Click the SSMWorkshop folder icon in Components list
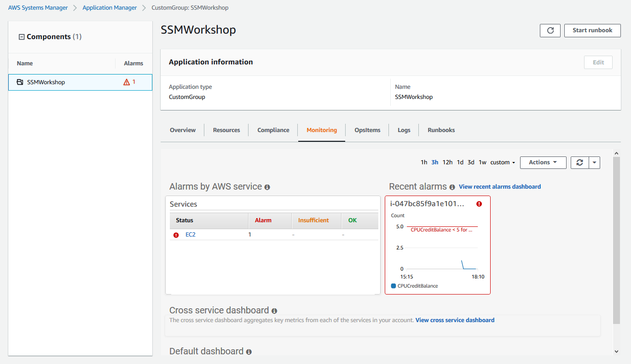631x364 pixels. pyautogui.click(x=20, y=82)
